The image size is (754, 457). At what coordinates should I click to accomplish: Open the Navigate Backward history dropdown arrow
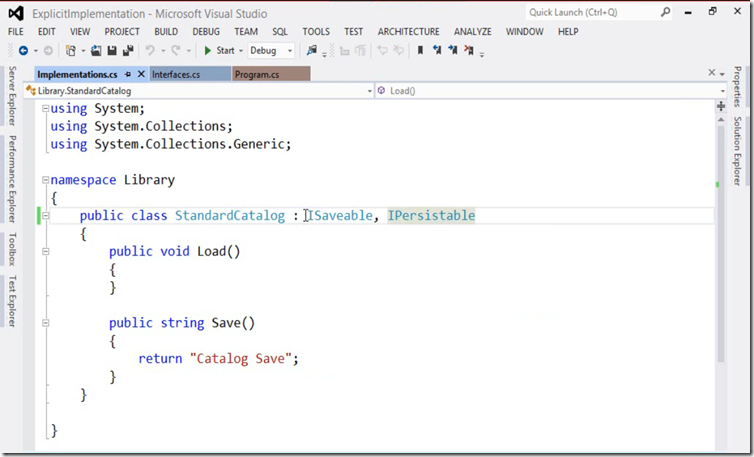coord(36,51)
